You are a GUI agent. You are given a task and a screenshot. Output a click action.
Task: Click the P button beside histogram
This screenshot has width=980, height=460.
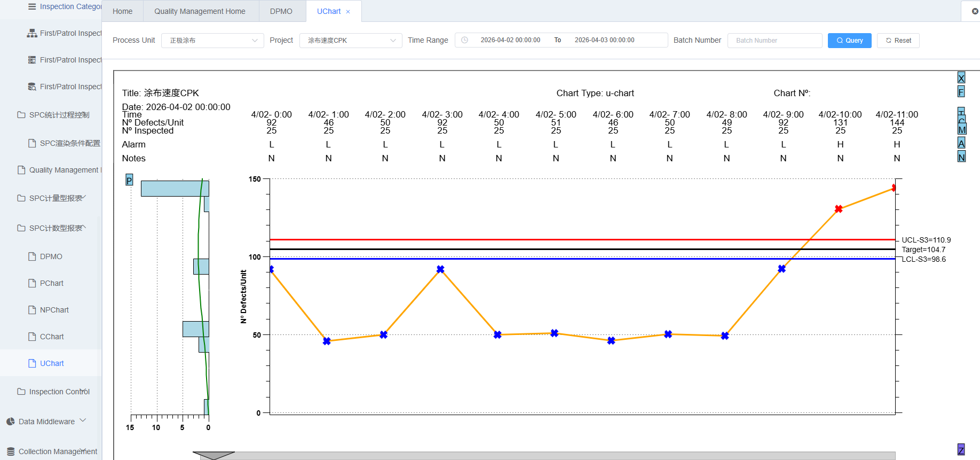[x=129, y=180]
